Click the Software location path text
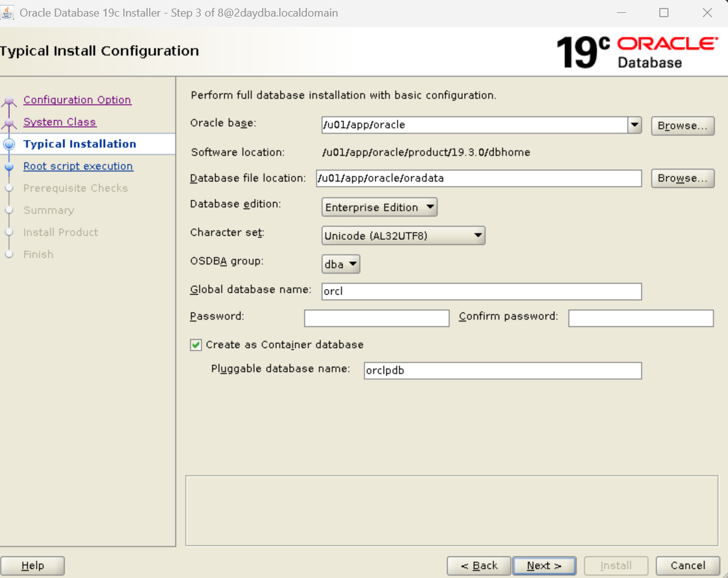This screenshot has width=728, height=578. [x=426, y=152]
